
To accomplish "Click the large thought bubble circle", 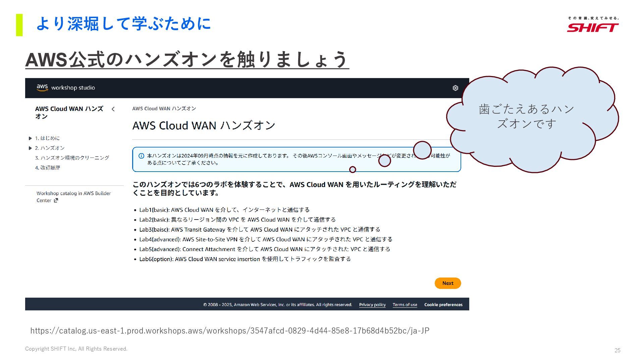I will coord(422,150).
